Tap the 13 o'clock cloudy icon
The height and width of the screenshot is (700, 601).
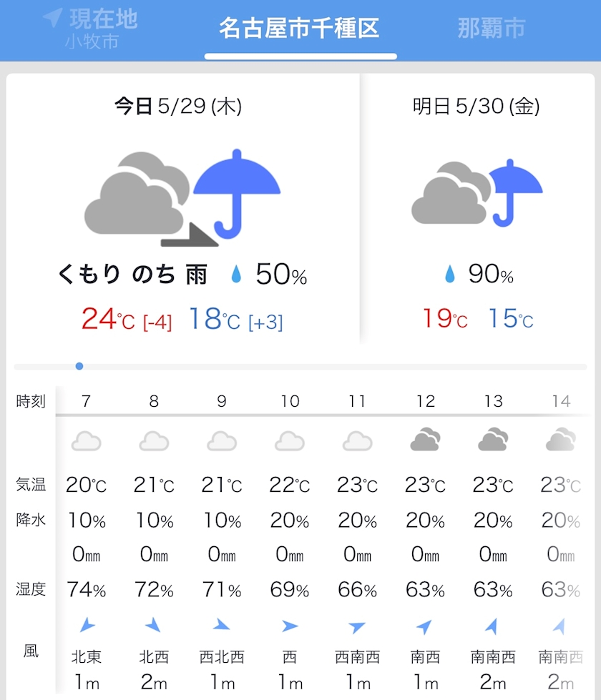pos(493,440)
